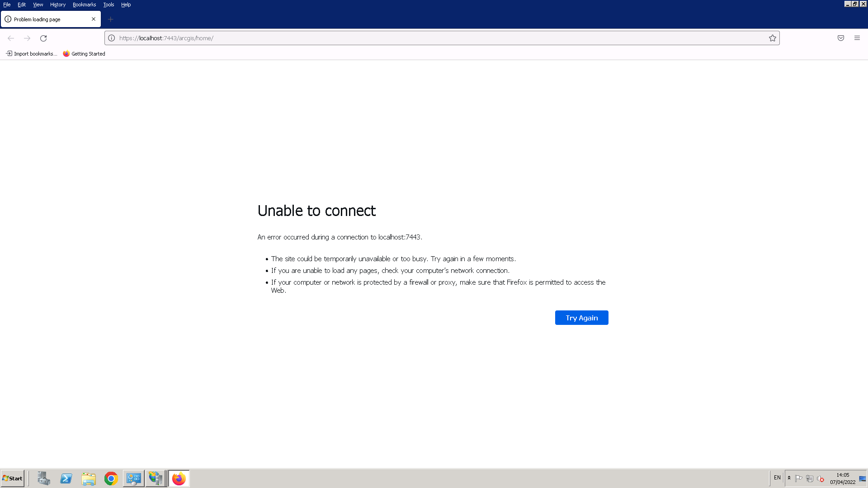Open the EN language switcher
868x488 pixels.
click(777, 478)
